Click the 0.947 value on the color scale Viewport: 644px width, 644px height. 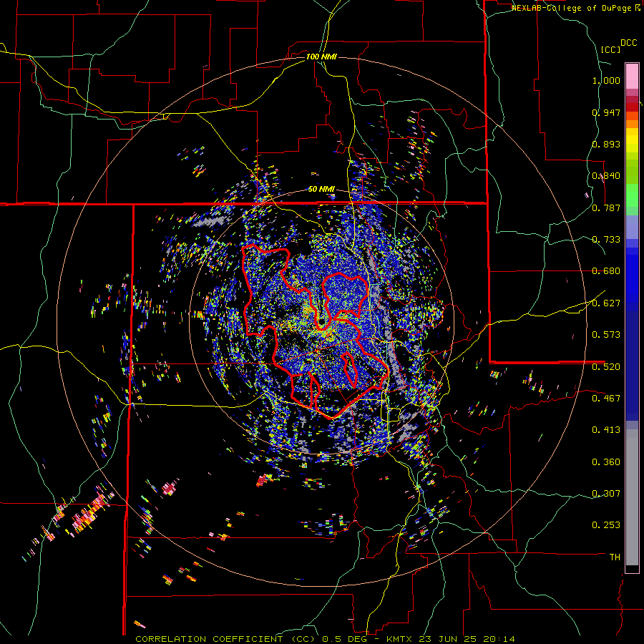(606, 112)
